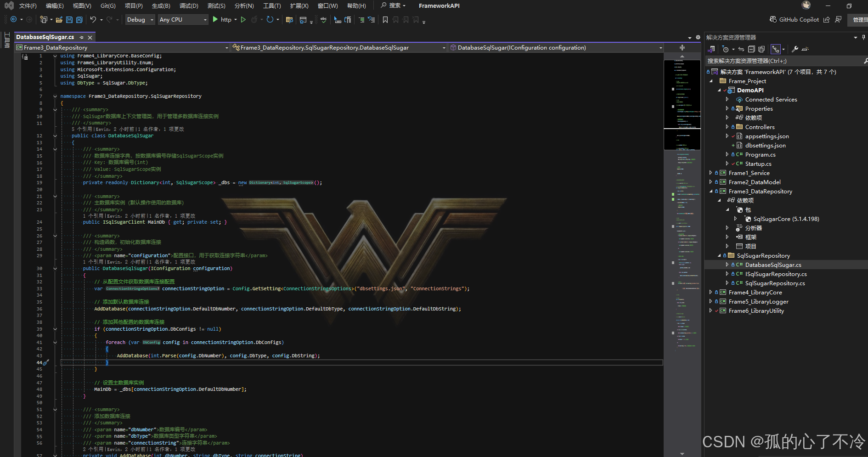The width and height of the screenshot is (868, 457).
Task: Toggle Sync with Active Document arrows
Action: click(741, 49)
